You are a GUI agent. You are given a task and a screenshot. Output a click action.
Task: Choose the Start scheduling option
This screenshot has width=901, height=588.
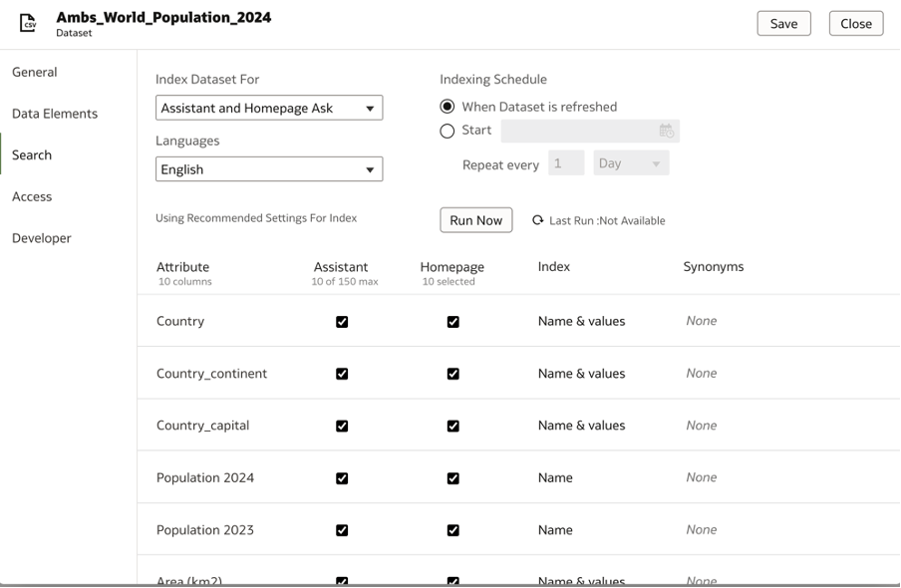tap(449, 130)
